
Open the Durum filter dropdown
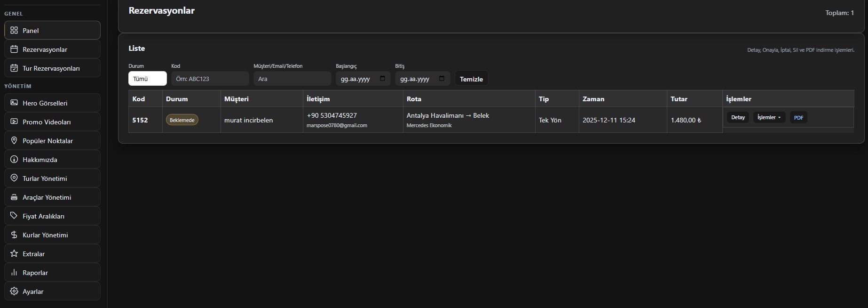(x=147, y=79)
